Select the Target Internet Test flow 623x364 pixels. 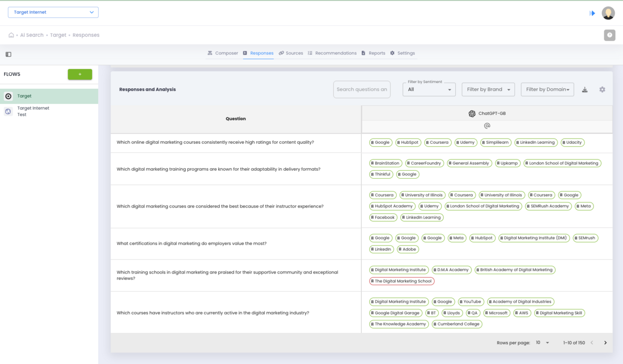49,112
